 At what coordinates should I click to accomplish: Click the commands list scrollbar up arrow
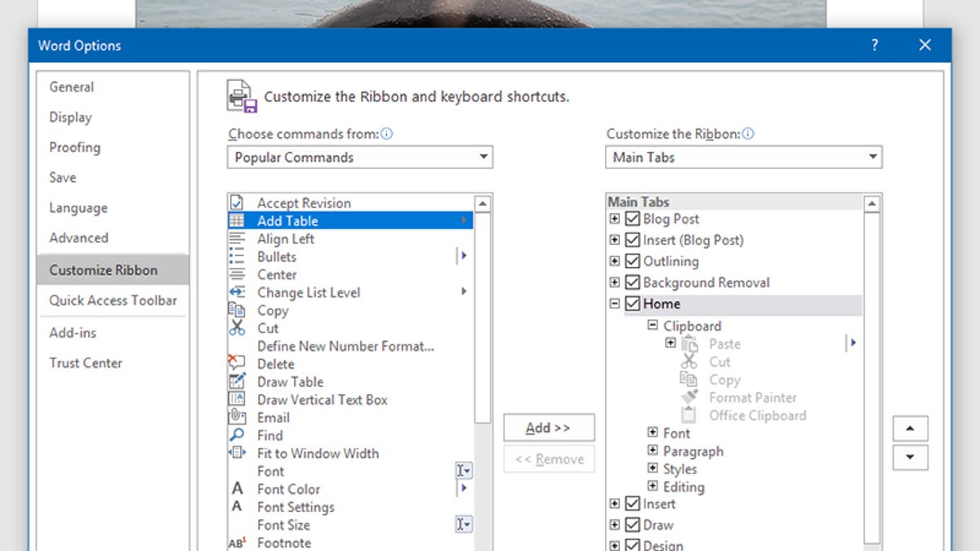pos(483,203)
